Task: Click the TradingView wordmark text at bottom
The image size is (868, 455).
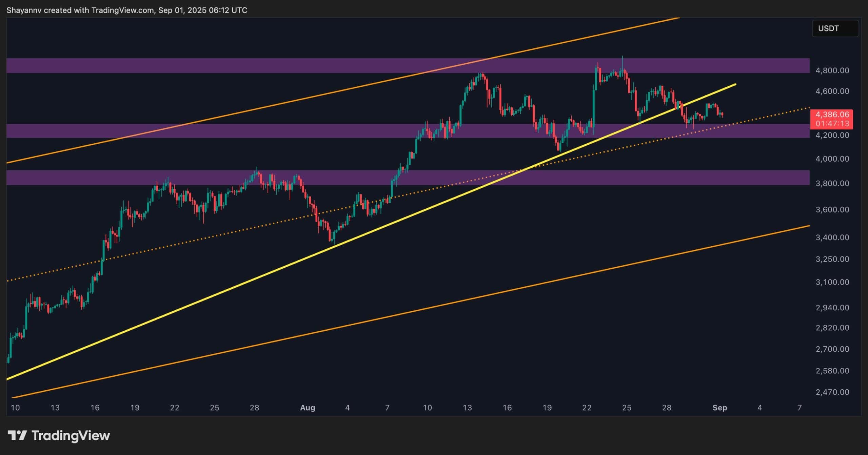Action: (71, 435)
